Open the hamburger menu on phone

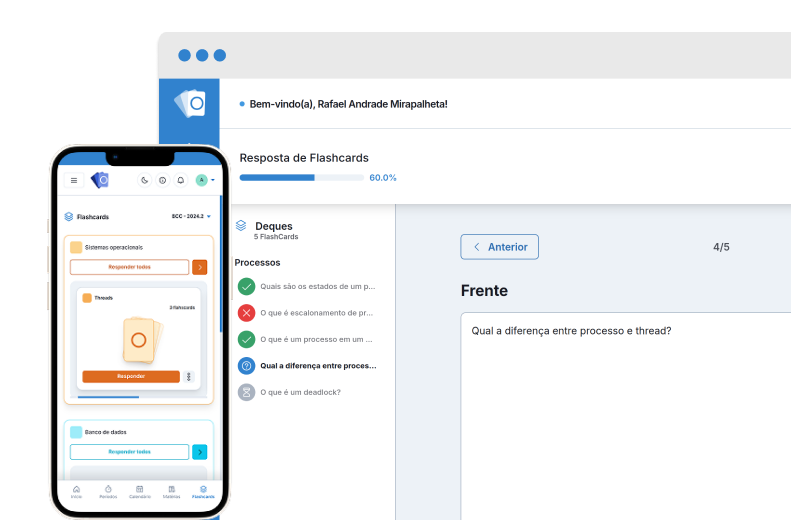click(x=74, y=180)
